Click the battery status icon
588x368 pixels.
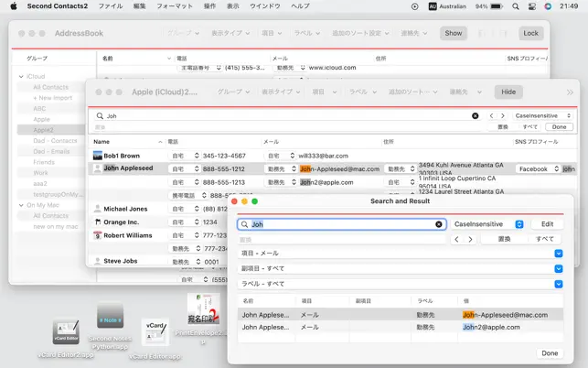coord(497,6)
